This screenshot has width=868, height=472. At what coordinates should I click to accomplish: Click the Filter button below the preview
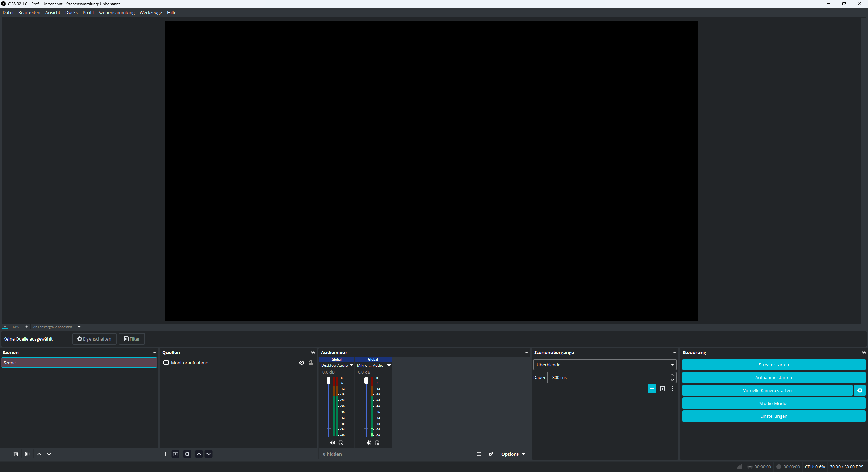(x=132, y=339)
